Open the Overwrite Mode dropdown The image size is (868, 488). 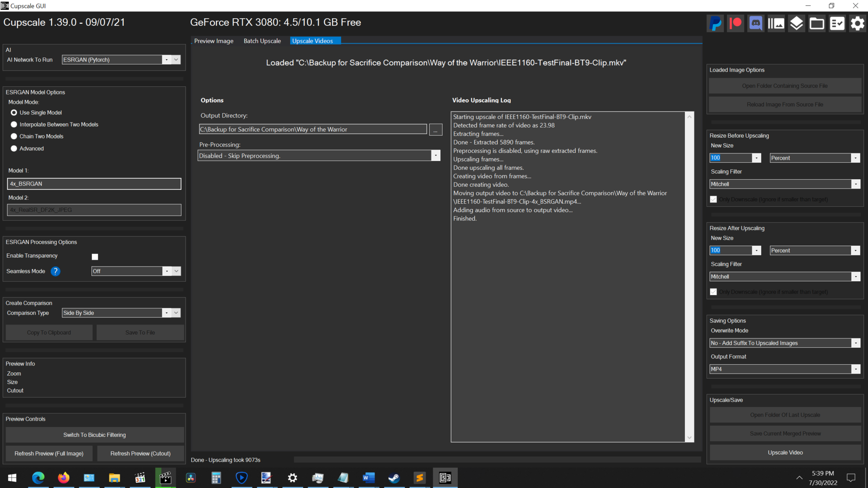point(785,343)
